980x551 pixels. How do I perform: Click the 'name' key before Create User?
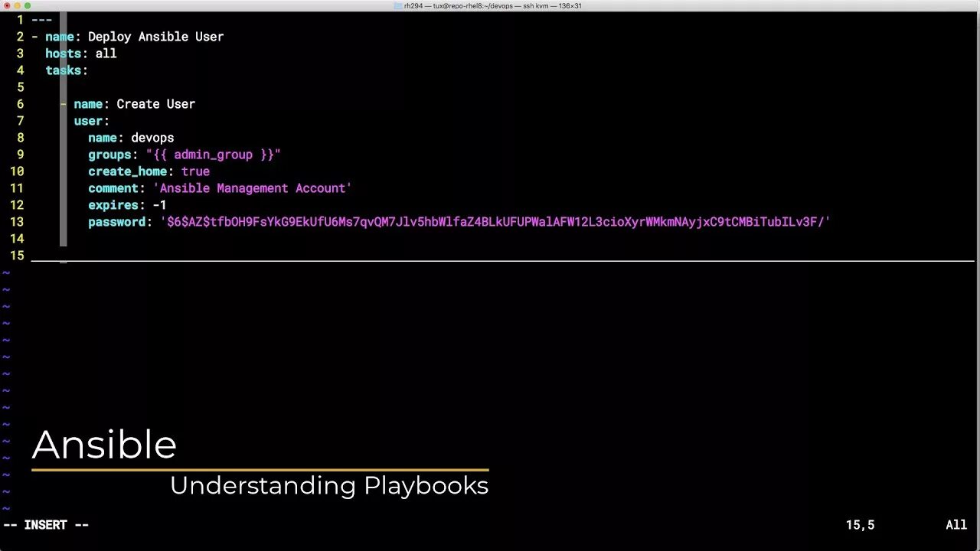point(88,104)
